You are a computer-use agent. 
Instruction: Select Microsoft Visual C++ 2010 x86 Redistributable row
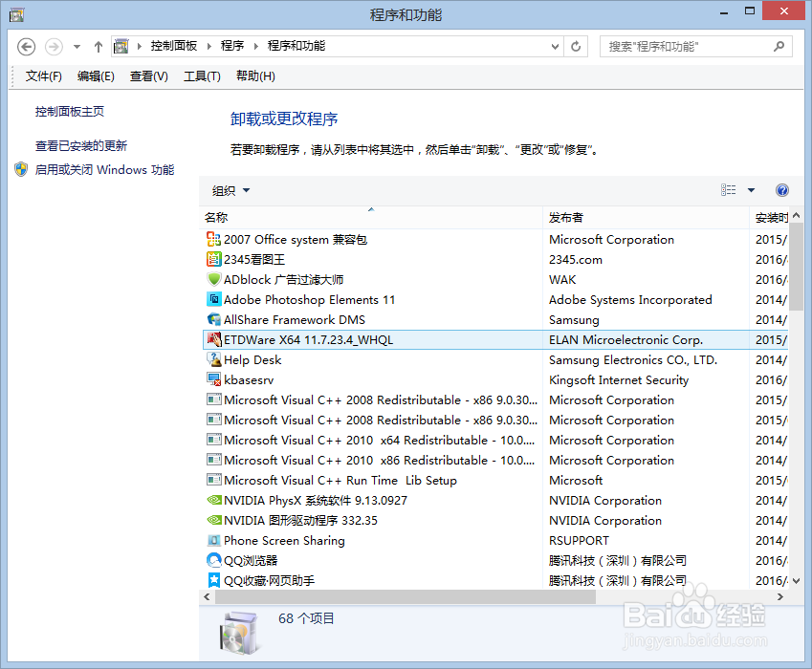[495, 460]
